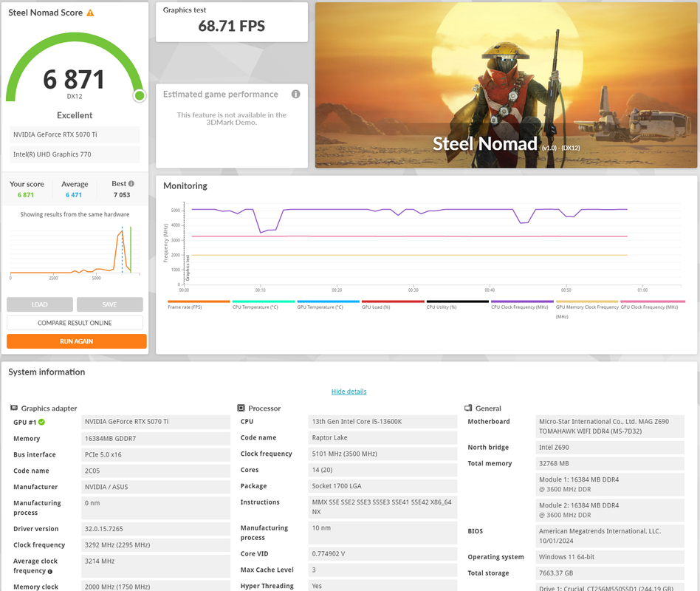The image size is (700, 591).
Task: Click the American Megatrends BIOS value
Action: click(x=610, y=536)
